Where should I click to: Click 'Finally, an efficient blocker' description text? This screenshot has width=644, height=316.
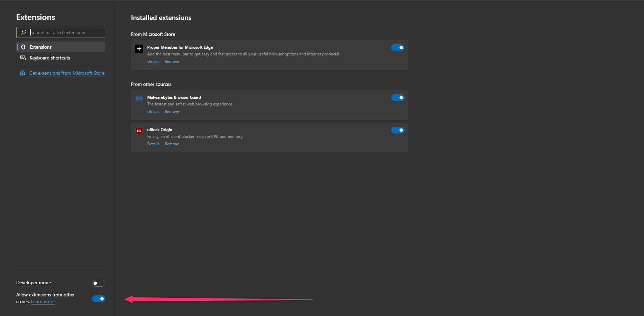point(195,137)
